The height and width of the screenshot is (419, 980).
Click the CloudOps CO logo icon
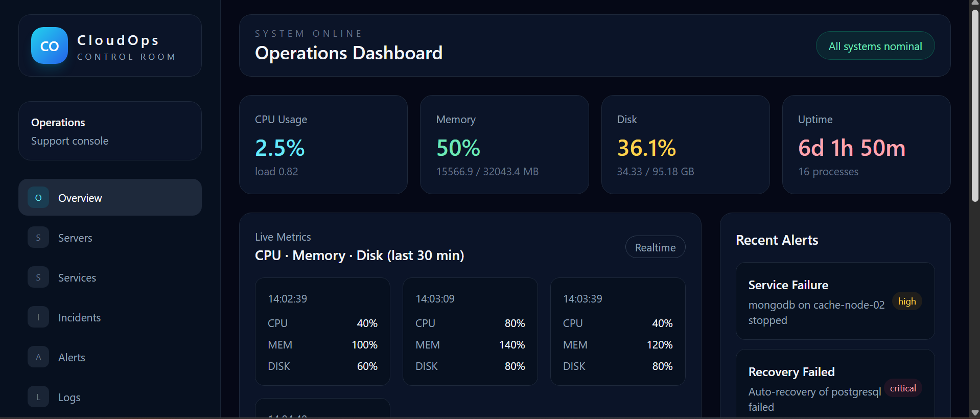(x=50, y=45)
